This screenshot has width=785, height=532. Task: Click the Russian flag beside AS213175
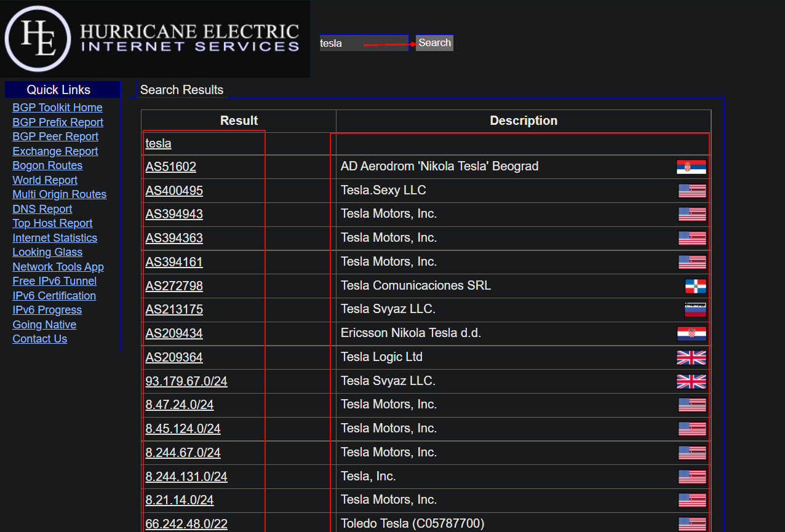point(695,309)
